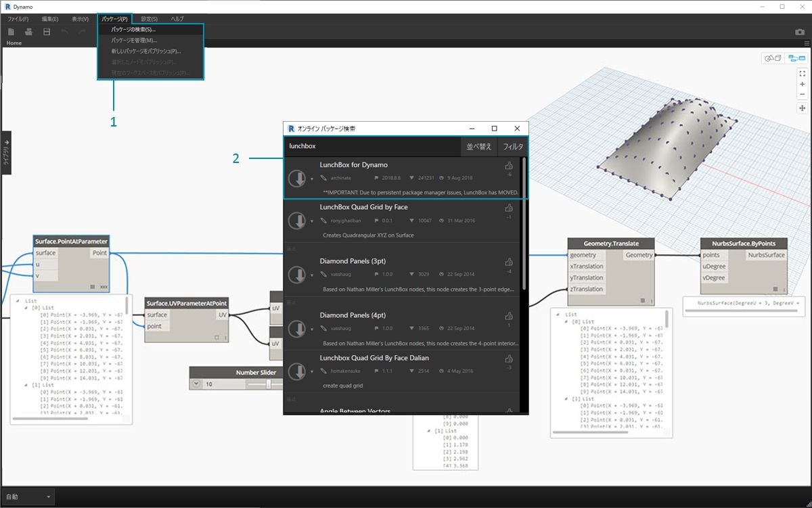812x508 pixels.
Task: Click the uDegree input port on NurbsSurface.ByPoints
Action: pyautogui.click(x=714, y=266)
